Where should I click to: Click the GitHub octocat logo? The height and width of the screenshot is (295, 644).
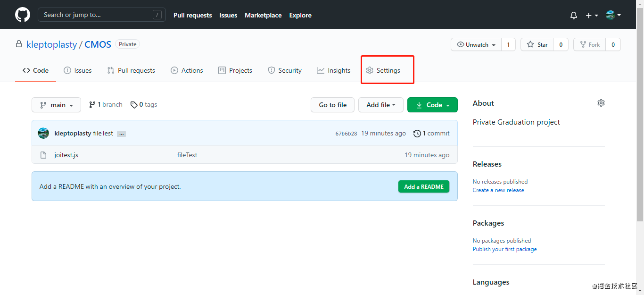[23, 15]
